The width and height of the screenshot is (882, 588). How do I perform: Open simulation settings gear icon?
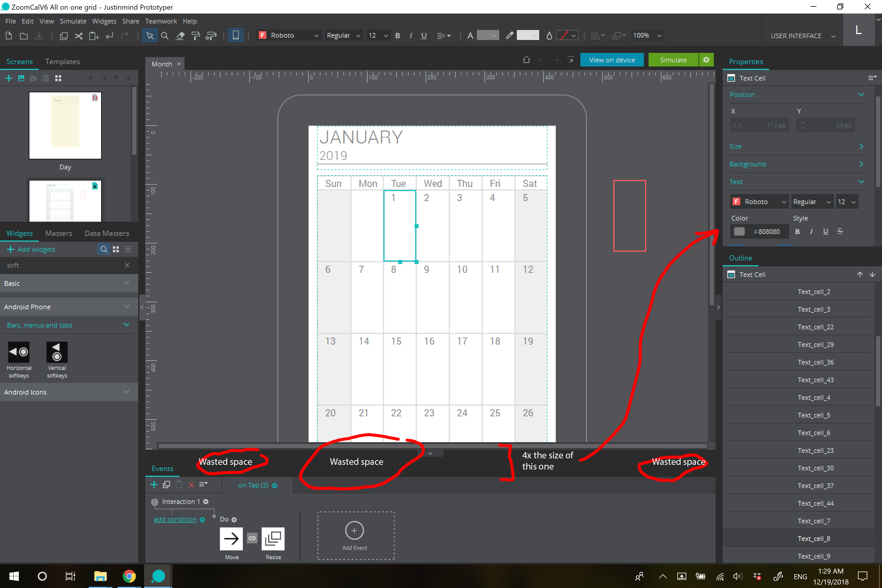tap(706, 60)
